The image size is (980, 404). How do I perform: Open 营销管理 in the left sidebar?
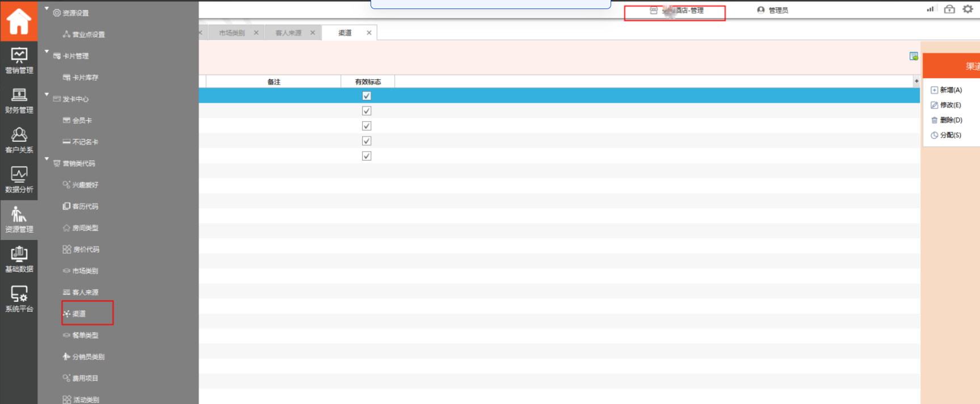(x=19, y=61)
